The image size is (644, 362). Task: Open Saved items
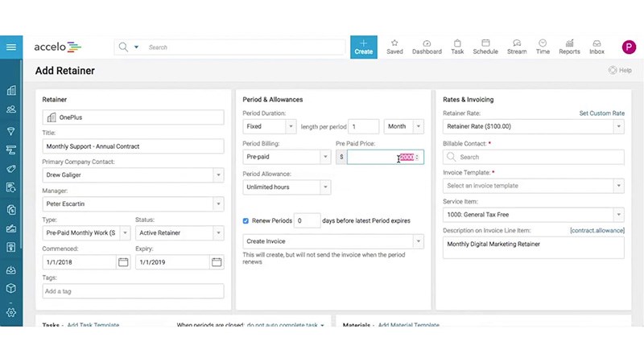tap(394, 47)
